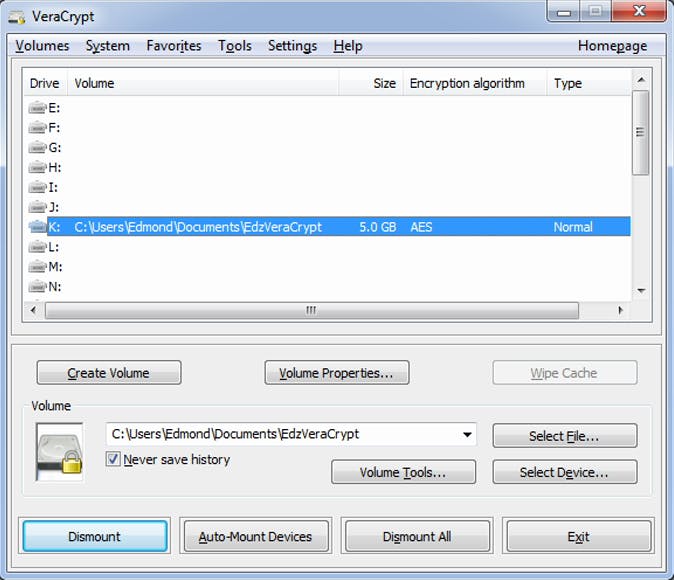
Task: Click the drive list scroll down arrow
Action: click(640, 291)
